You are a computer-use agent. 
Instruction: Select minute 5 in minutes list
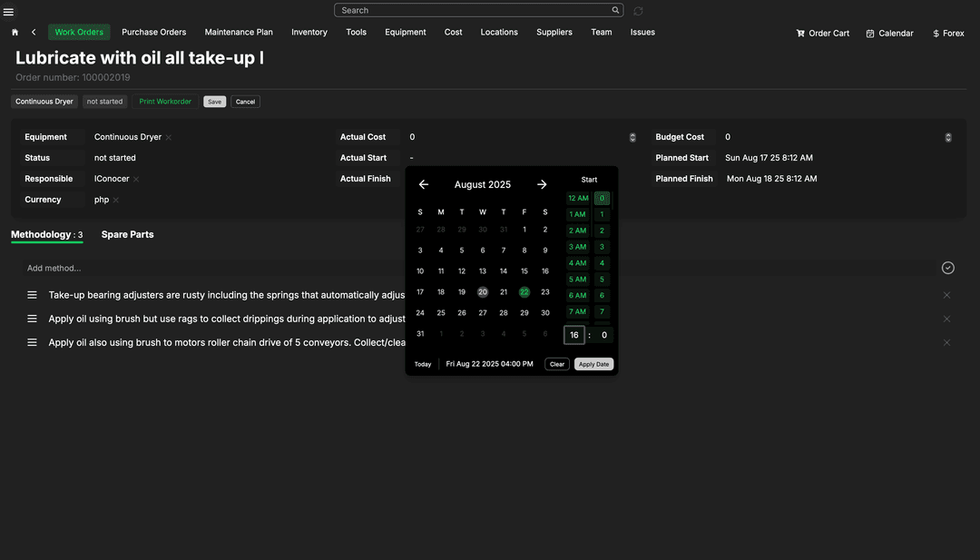602,280
